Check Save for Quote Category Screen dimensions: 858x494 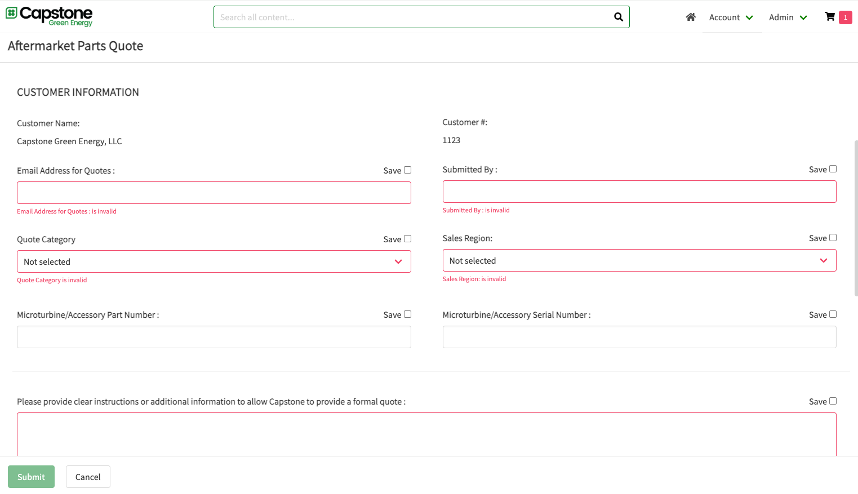click(x=408, y=239)
